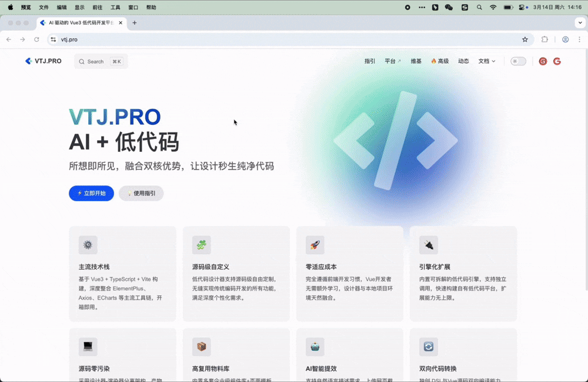Bookmark this page with star icon

(x=525, y=39)
